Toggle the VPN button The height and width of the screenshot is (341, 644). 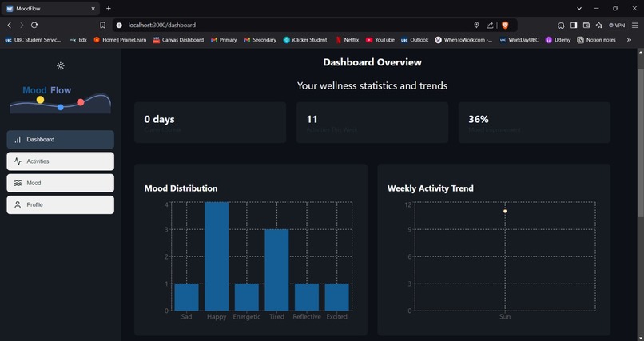(x=617, y=25)
